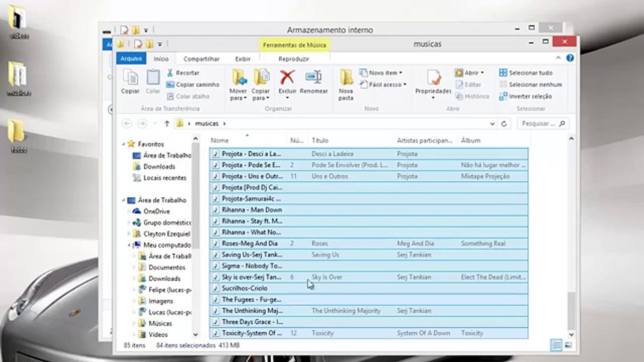Select file Roses-Meg And Dia
The height and width of the screenshot is (362, 644).
point(369,243)
